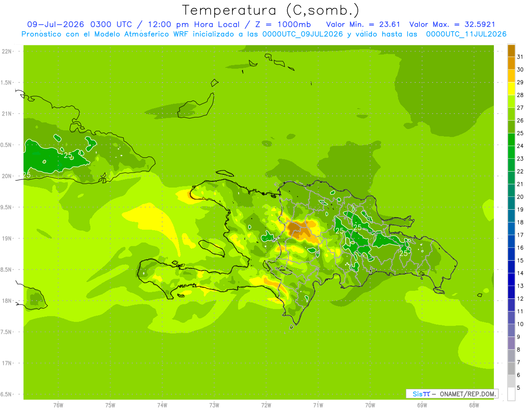The height and width of the screenshot is (411, 532).
Task: Pick the orange legend swatch between 30 and 31
Action: pyautogui.click(x=511, y=63)
